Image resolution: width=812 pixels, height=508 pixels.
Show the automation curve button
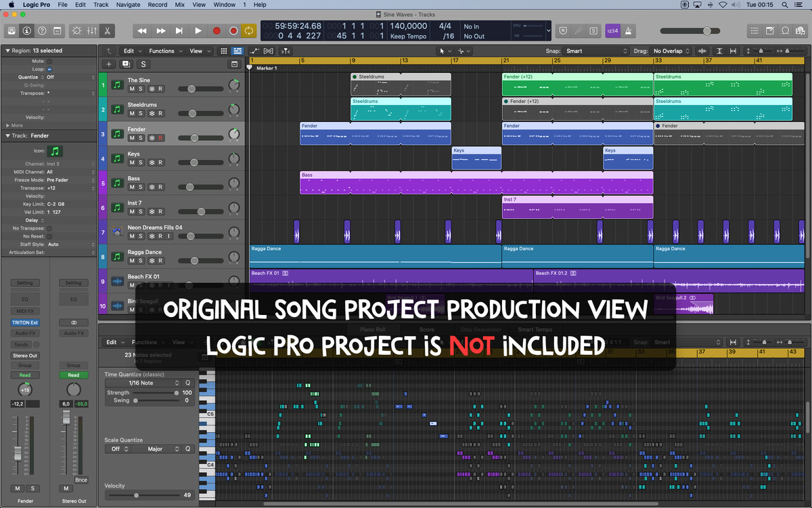coord(255,51)
